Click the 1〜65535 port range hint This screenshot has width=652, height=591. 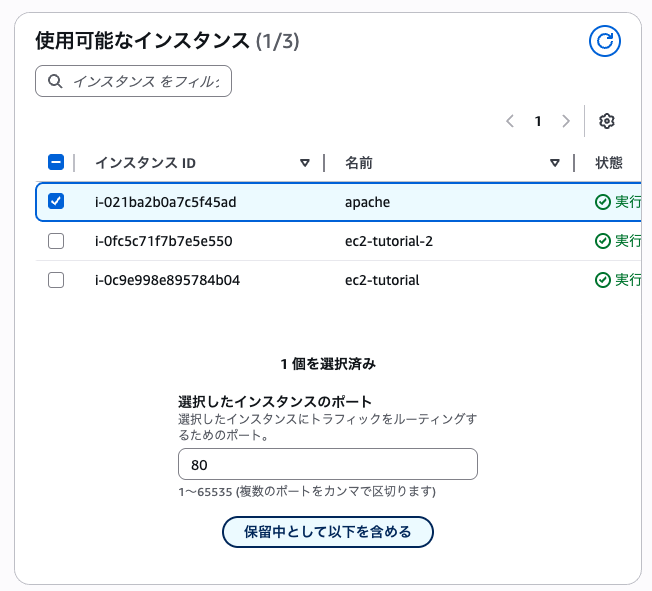coord(307,492)
